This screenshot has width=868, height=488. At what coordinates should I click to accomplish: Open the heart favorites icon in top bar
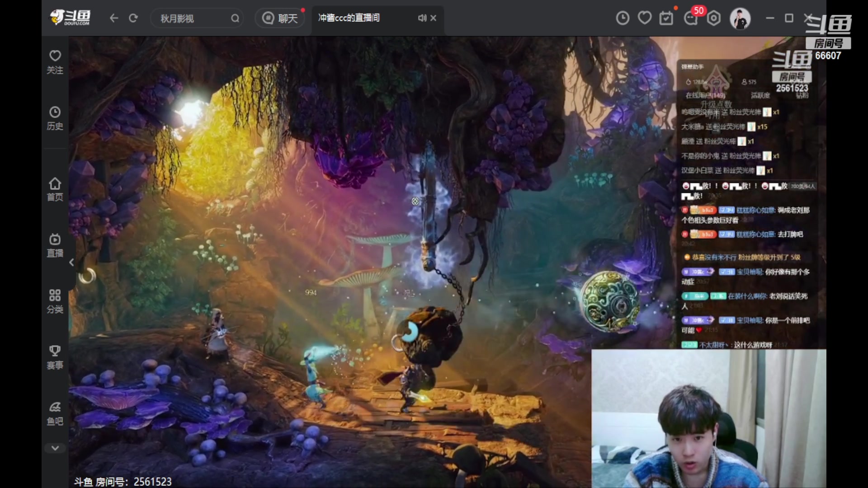pos(645,18)
